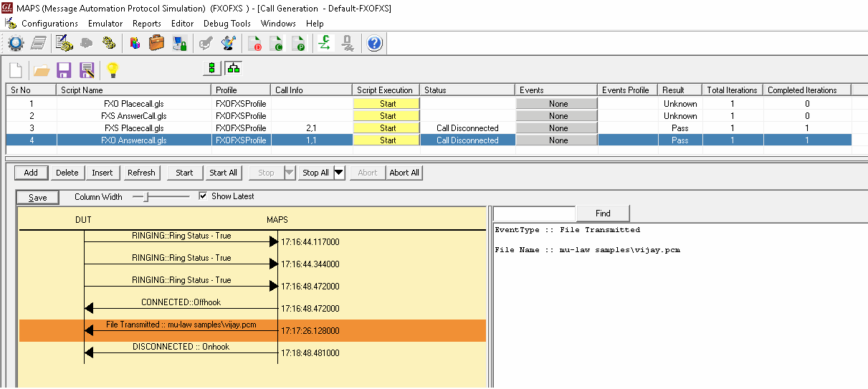
Task: Open the Help menu
Action: click(x=315, y=24)
